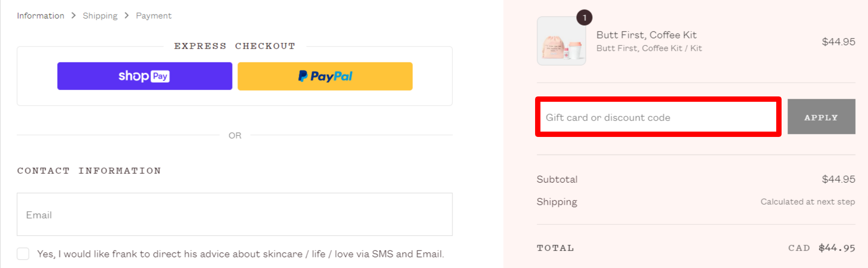Click the Coffee Kit product thumbnail
Viewport: 868px width, 268px height.
[x=561, y=41]
